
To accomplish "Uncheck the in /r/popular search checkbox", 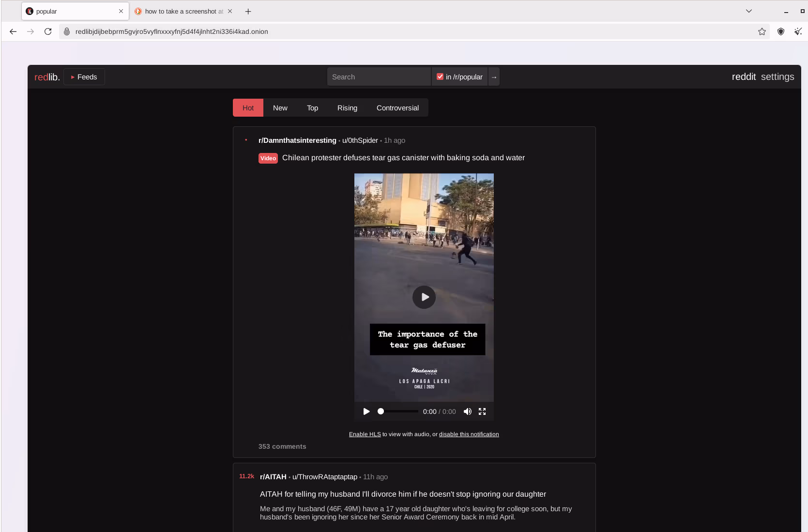I will point(440,76).
